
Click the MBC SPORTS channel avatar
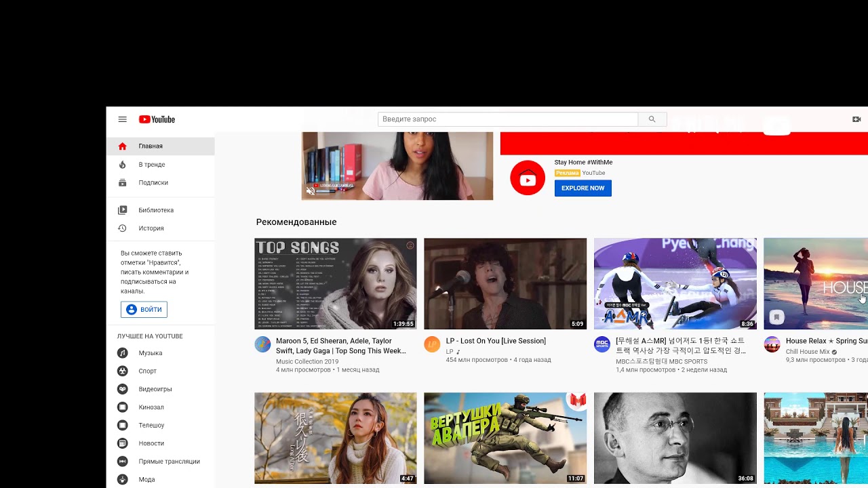(602, 344)
